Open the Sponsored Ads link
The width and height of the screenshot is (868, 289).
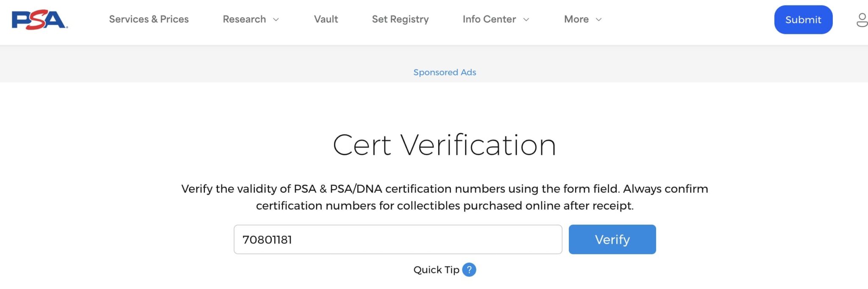444,72
